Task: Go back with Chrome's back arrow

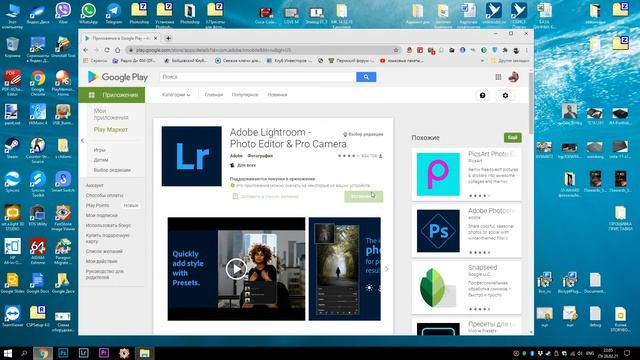Action: tap(86, 50)
